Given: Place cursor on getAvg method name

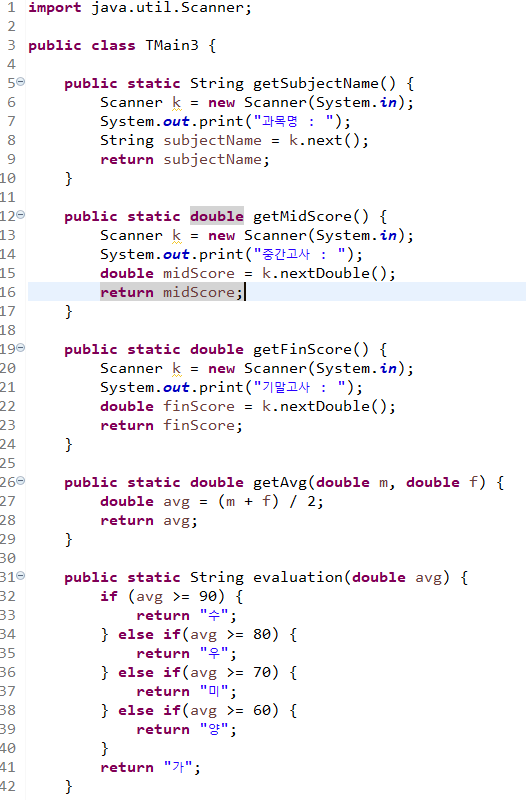Looking at the screenshot, I should (x=281, y=483).
